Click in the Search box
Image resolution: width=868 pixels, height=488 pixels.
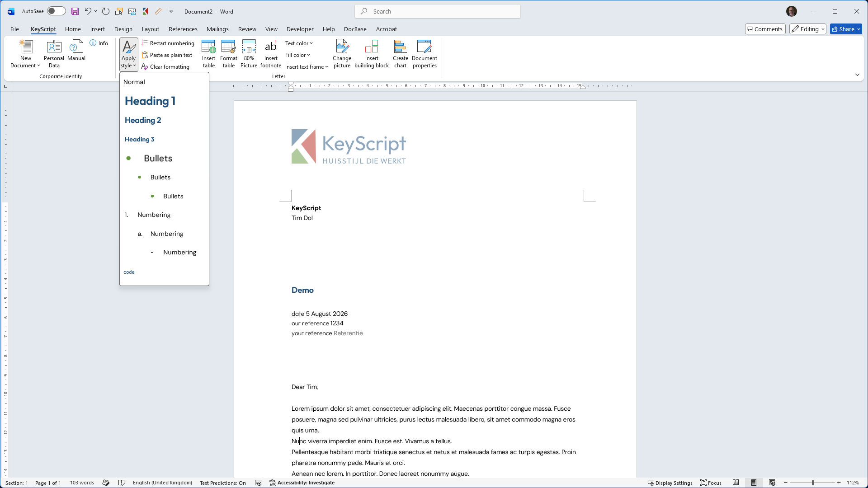pos(438,11)
